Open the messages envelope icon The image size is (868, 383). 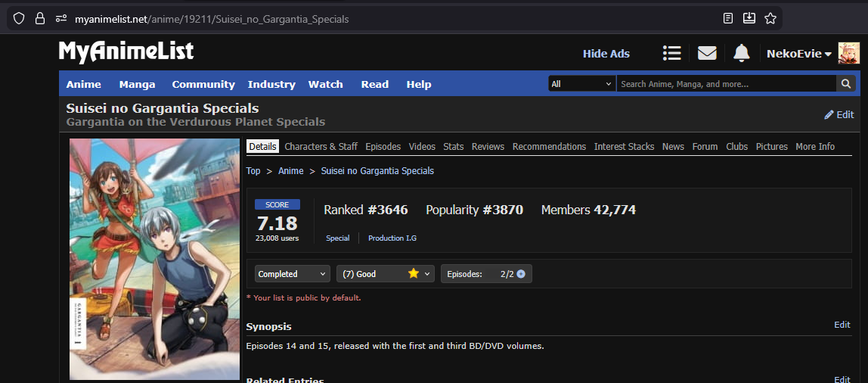707,53
